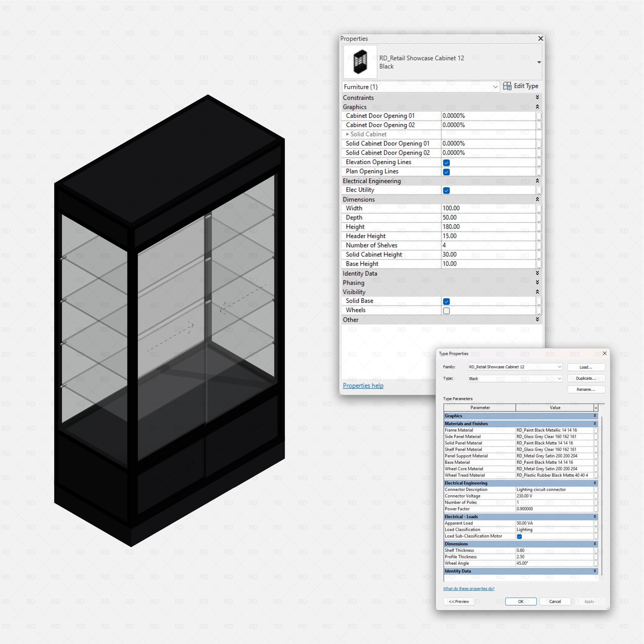Viewport: 644px width, 644px height.
Task: Click the << Preview button
Action: tap(459, 601)
